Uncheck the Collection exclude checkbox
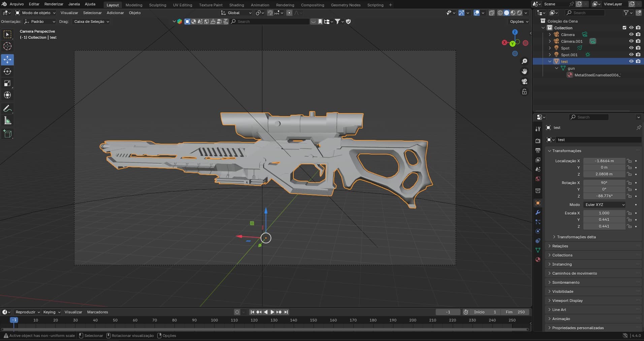 tap(624, 28)
